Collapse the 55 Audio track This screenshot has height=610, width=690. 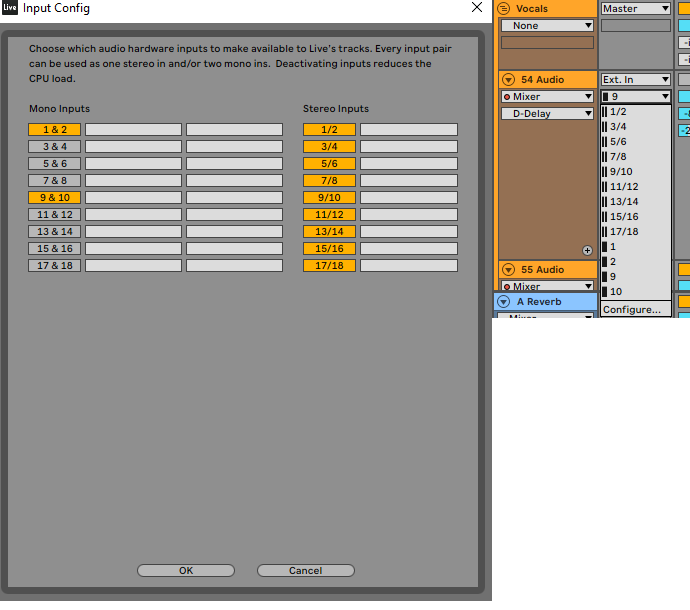[509, 270]
